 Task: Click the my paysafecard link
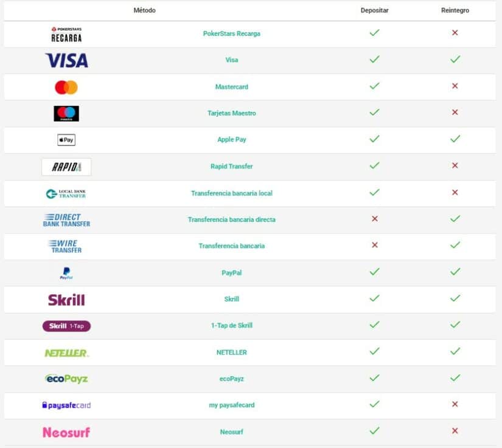pyautogui.click(x=231, y=405)
